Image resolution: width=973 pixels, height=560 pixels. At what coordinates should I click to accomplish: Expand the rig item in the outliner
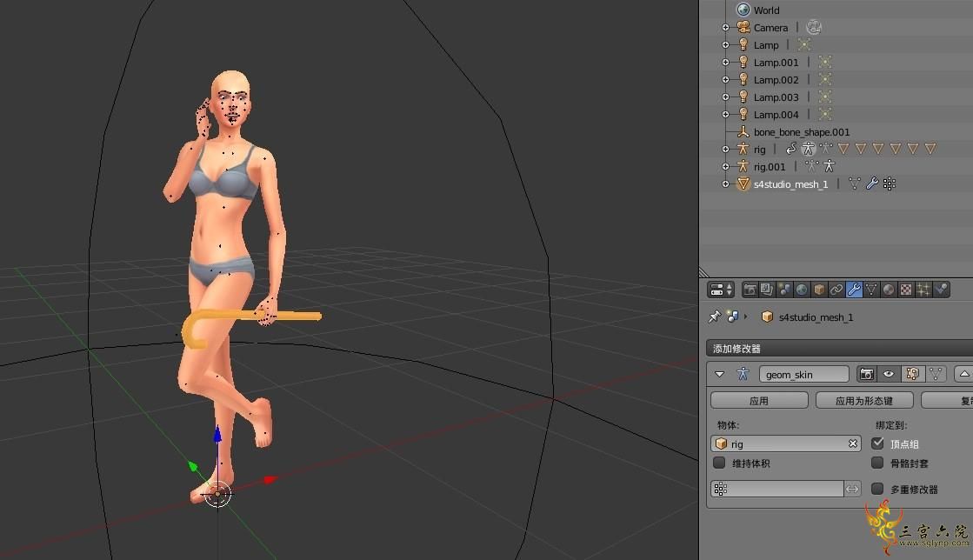725,149
